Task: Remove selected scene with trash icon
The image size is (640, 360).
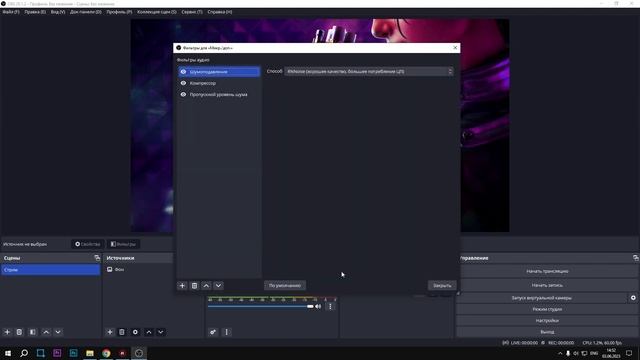Action: click(x=19, y=332)
